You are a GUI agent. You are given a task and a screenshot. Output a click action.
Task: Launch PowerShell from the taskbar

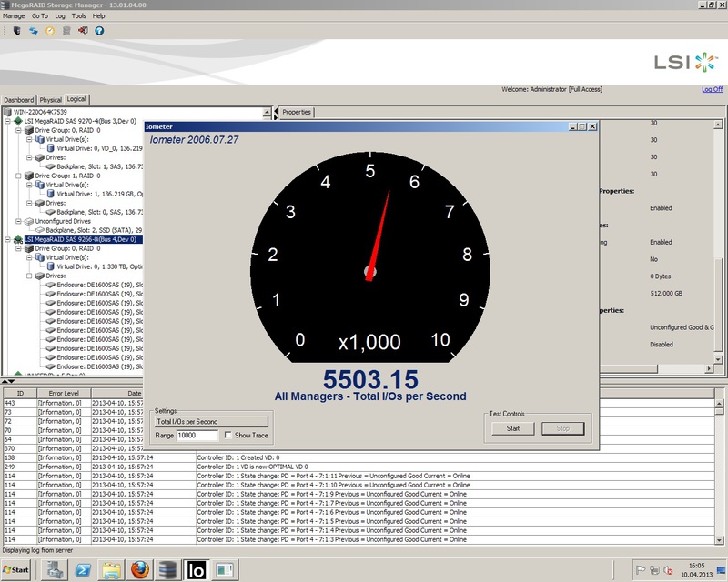point(82,570)
